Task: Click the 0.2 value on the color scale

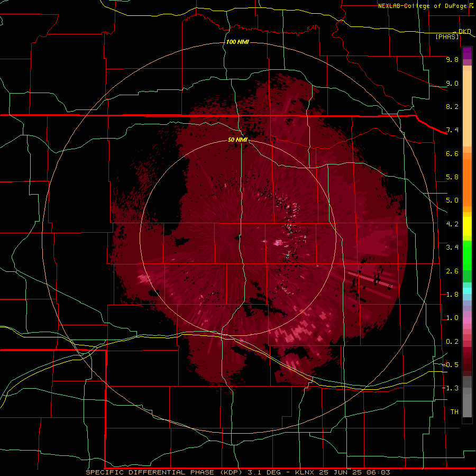Action: (452, 342)
